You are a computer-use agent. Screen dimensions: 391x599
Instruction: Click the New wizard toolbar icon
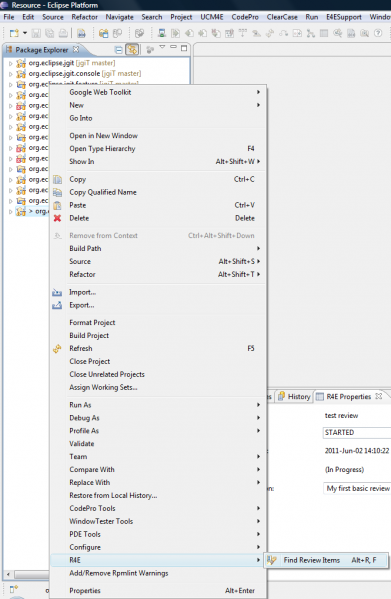14,33
